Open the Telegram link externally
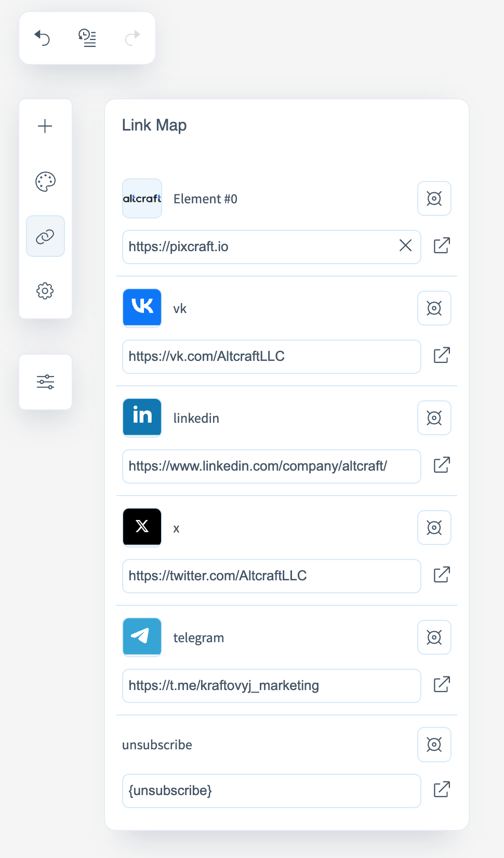The image size is (504, 858). click(x=442, y=684)
